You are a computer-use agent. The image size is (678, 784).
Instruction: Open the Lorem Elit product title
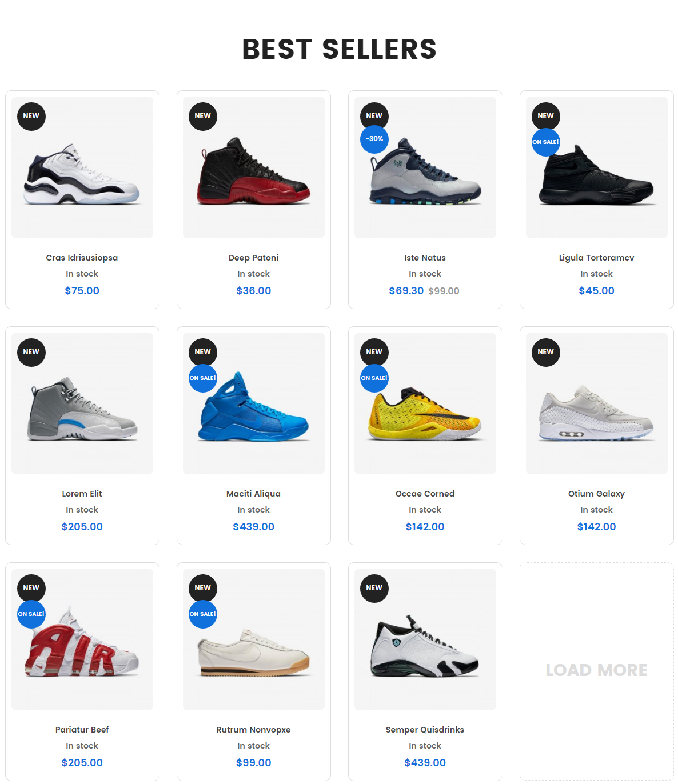(x=82, y=494)
